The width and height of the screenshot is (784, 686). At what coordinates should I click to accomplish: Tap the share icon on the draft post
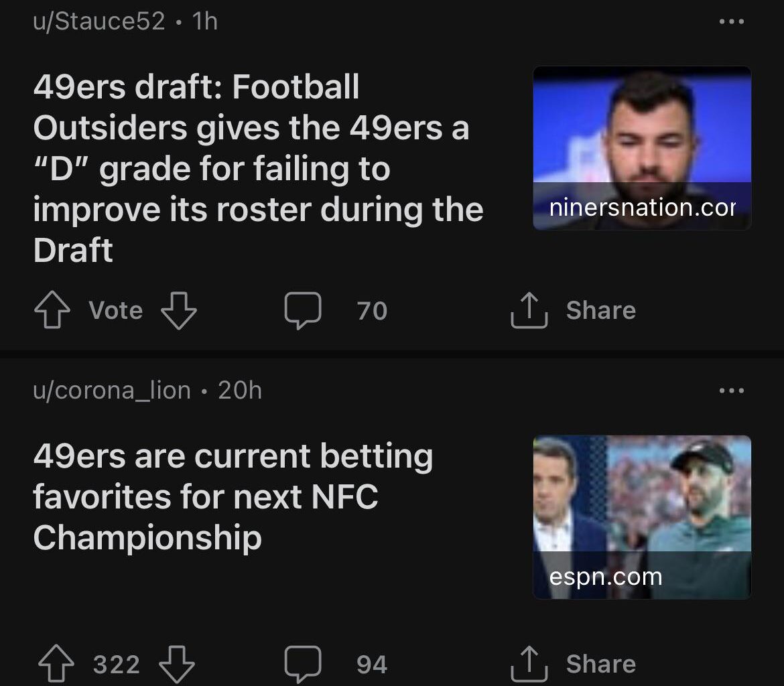(529, 311)
